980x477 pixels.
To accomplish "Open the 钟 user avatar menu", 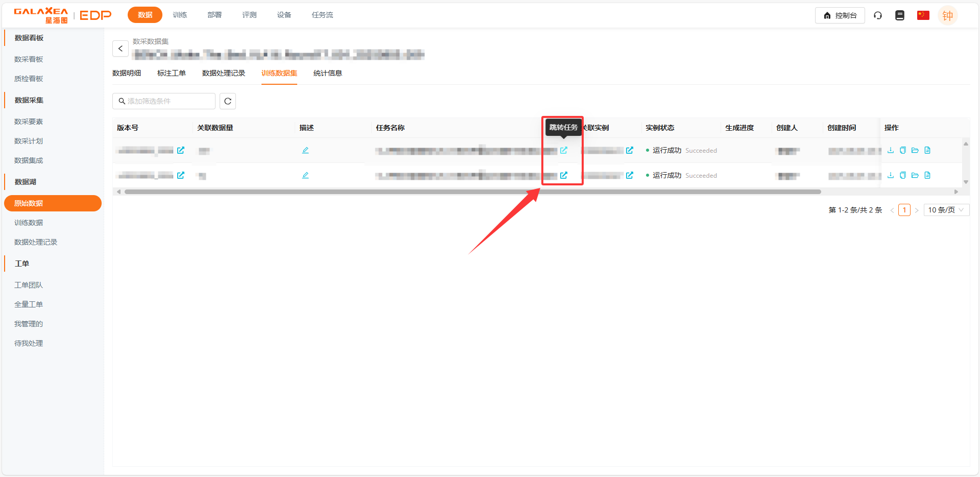I will (947, 15).
